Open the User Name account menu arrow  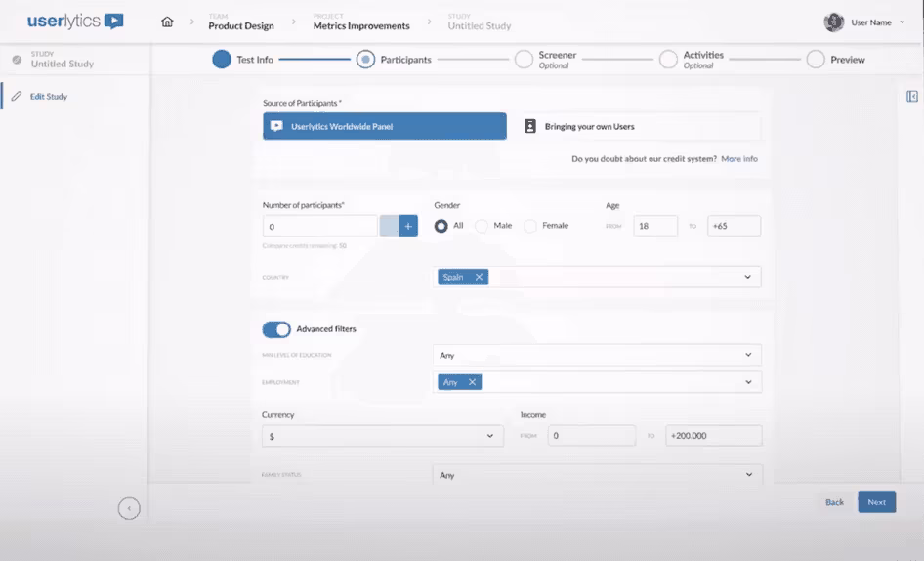[903, 22]
